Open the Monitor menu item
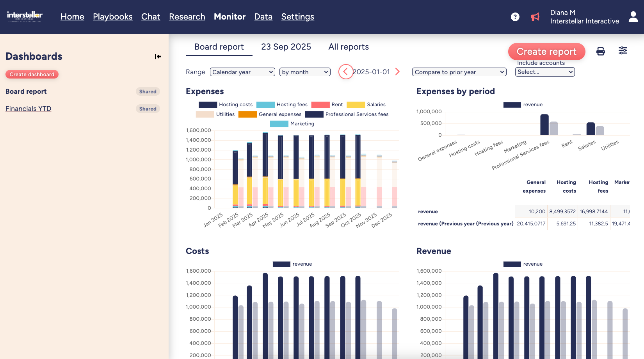 coord(229,16)
